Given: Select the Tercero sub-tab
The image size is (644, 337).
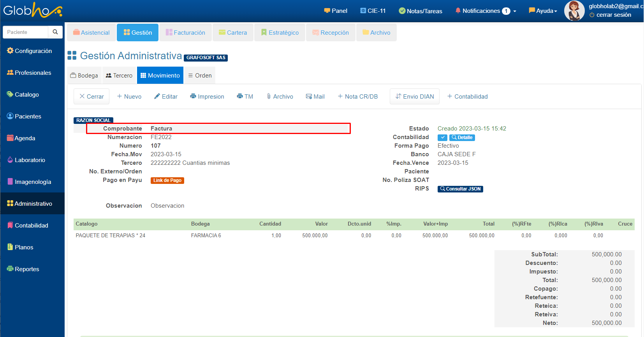Looking at the screenshot, I should pyautogui.click(x=119, y=76).
